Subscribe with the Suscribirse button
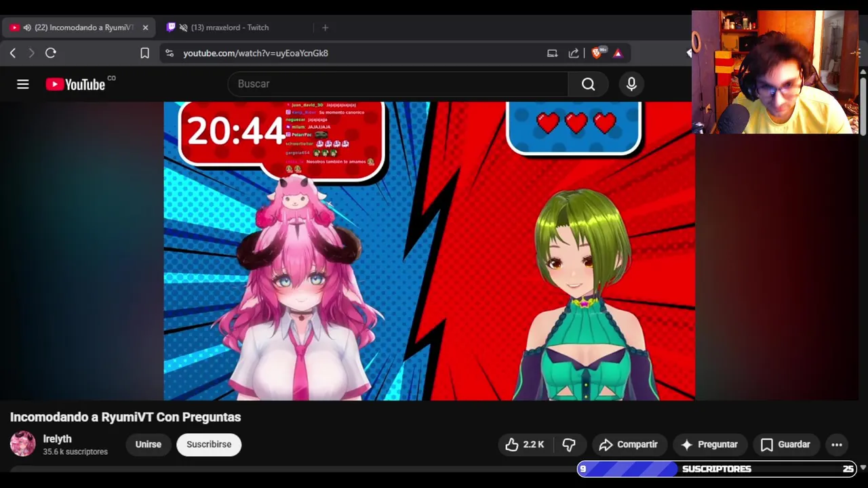The image size is (868, 488). pyautogui.click(x=209, y=445)
